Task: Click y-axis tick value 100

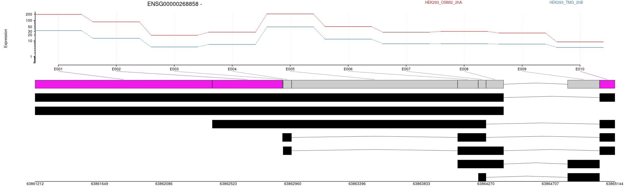Action: tap(29, 20)
